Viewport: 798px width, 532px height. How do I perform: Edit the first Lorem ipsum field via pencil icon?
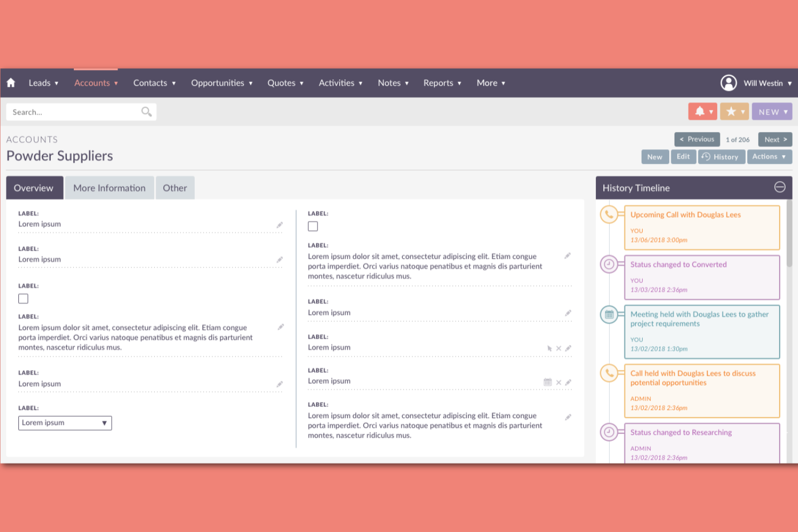(x=280, y=225)
